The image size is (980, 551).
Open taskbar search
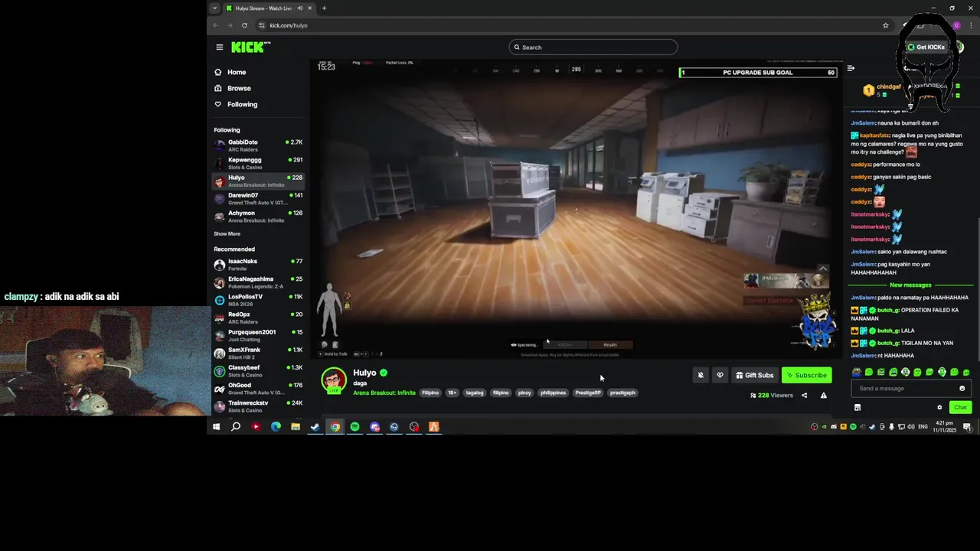click(236, 427)
